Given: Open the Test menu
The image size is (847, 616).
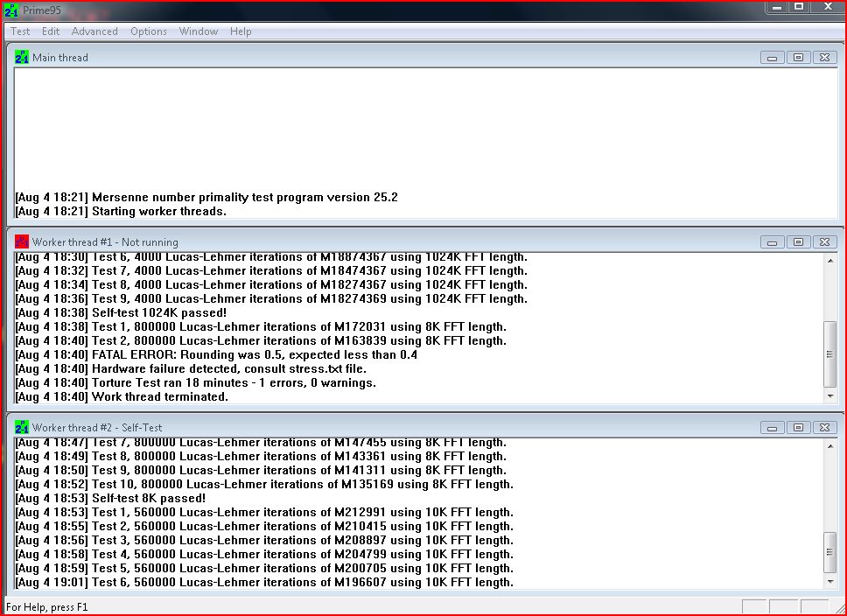Looking at the screenshot, I should [x=20, y=31].
